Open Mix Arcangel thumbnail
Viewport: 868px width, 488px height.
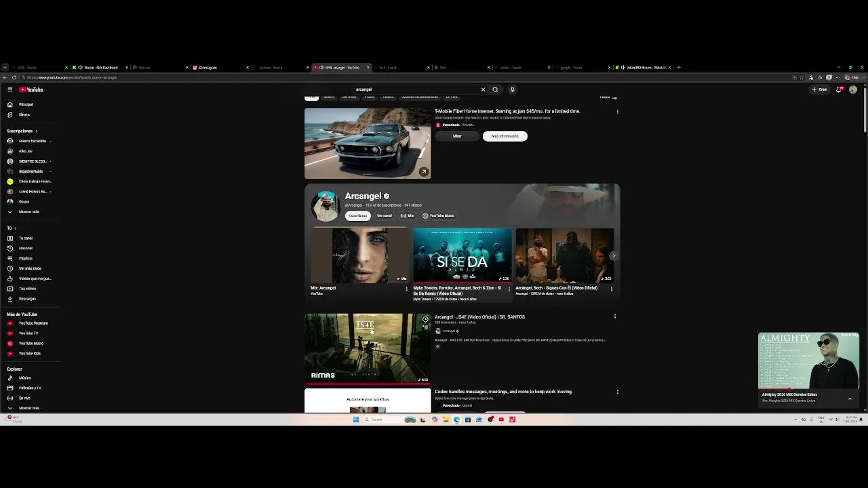(360, 256)
